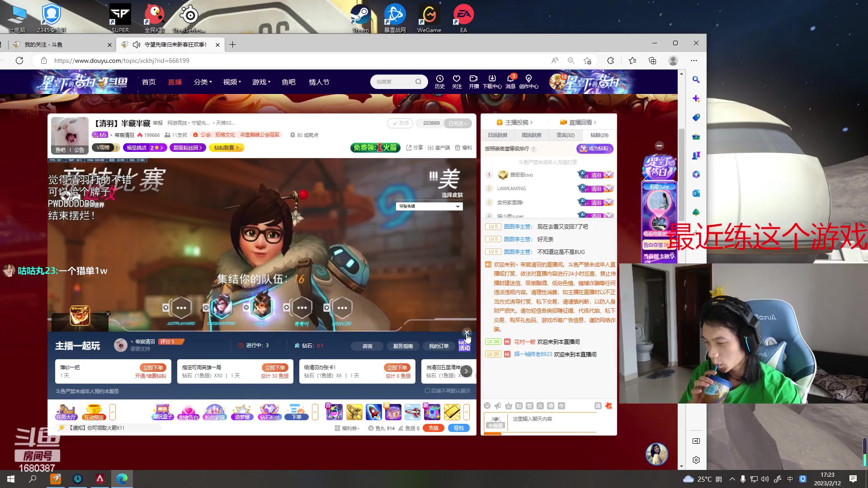Screen dimensions: 868x488
Task: Open the 任务大厅 icon in gift bar
Action: pos(66,412)
